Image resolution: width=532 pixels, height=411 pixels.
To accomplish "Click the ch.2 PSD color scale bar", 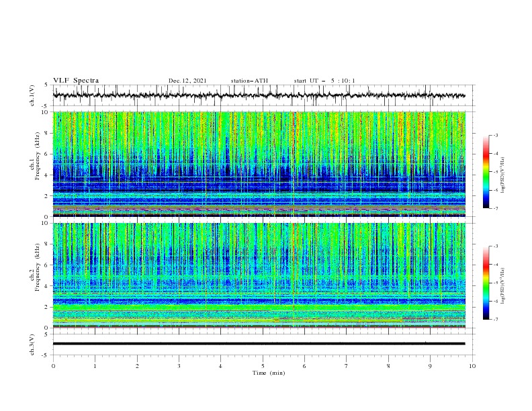I will coord(486,283).
